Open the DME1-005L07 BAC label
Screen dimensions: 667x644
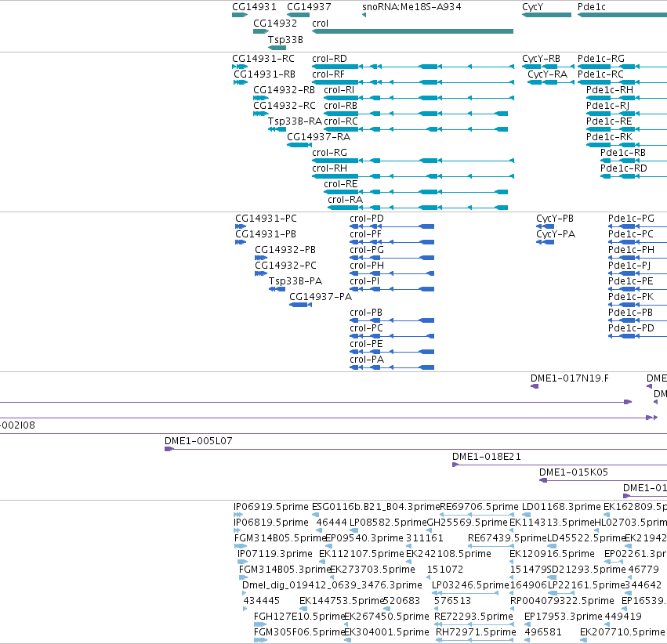198,441
